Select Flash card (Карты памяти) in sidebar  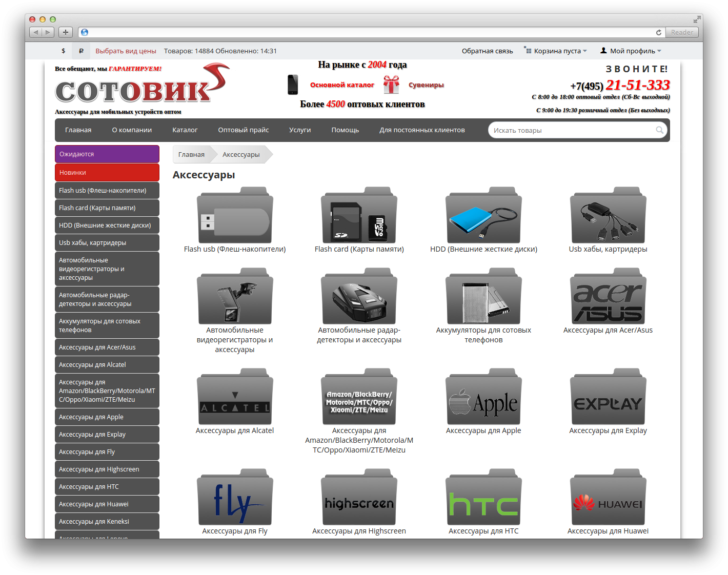coord(107,208)
